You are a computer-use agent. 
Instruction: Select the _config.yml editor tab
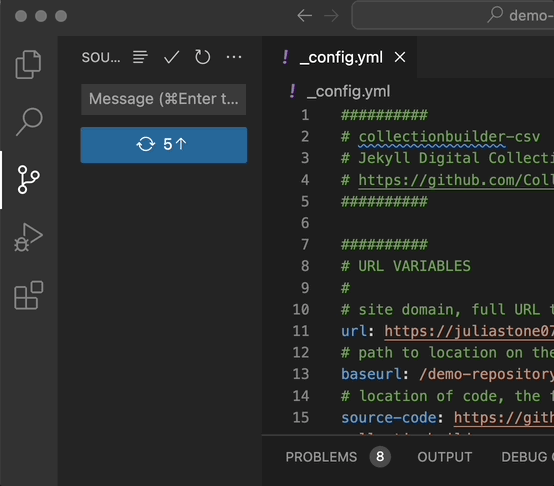pos(341,57)
